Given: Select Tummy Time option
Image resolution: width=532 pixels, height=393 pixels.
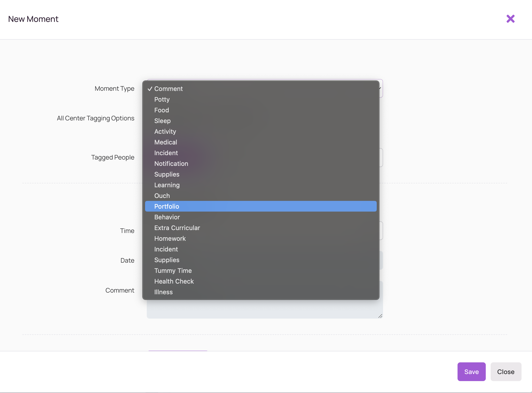Looking at the screenshot, I should [x=173, y=271].
